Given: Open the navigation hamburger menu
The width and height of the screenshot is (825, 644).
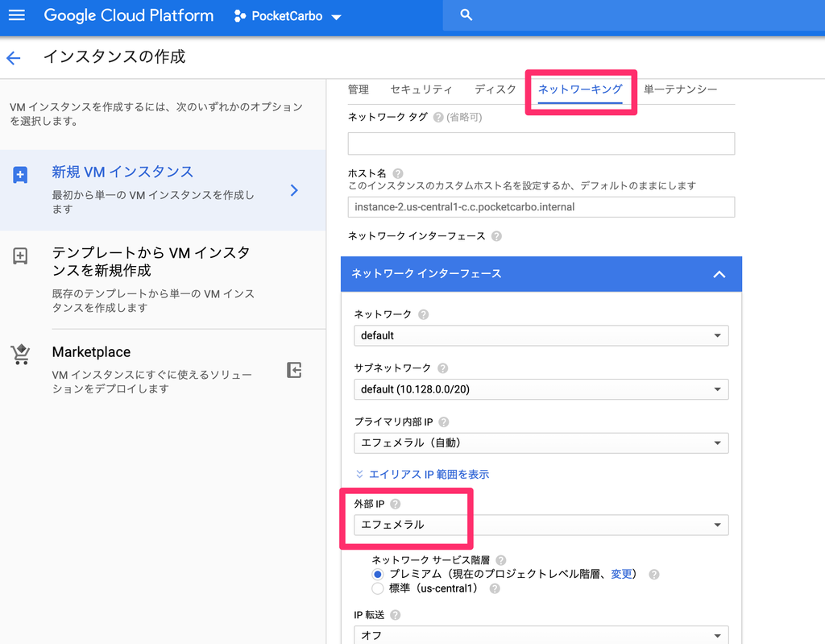Looking at the screenshot, I should click(x=17, y=15).
